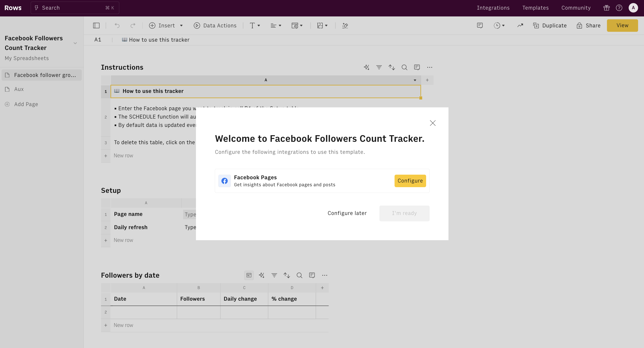
Task: Click the AI sparkle icon in Followers by date
Action: [262, 275]
